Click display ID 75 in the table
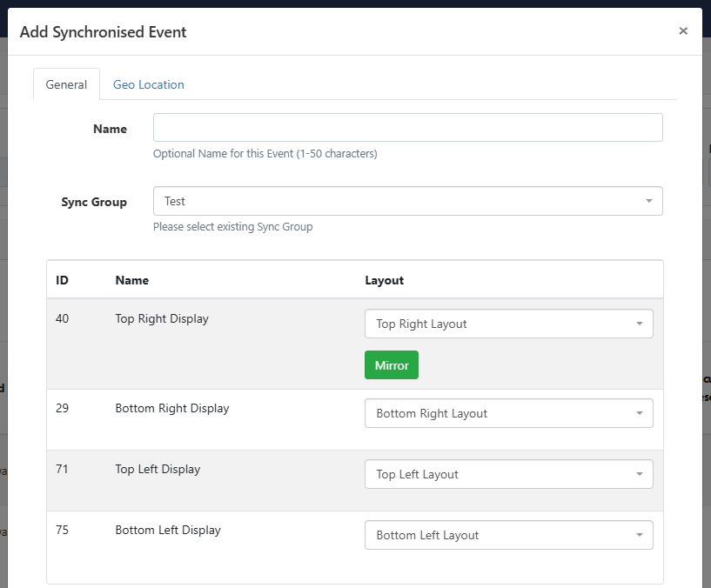711x588 pixels. pos(63,530)
